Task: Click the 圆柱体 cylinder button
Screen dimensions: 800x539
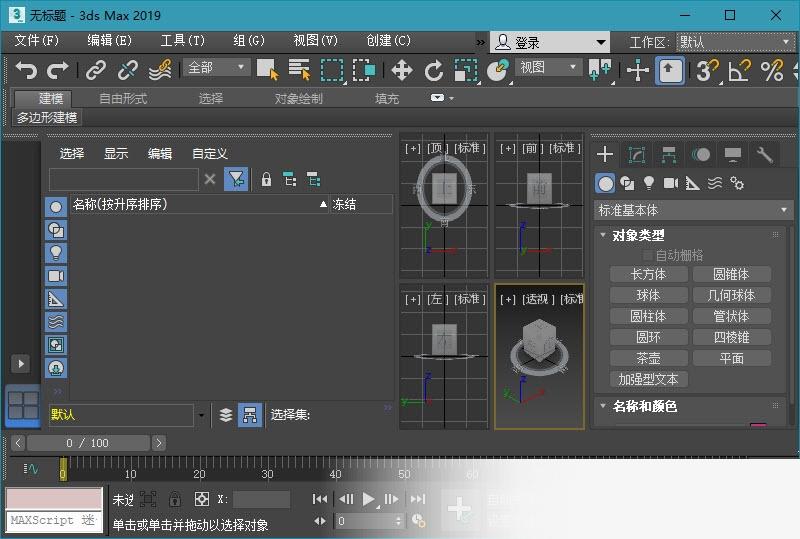Action: pos(648,316)
